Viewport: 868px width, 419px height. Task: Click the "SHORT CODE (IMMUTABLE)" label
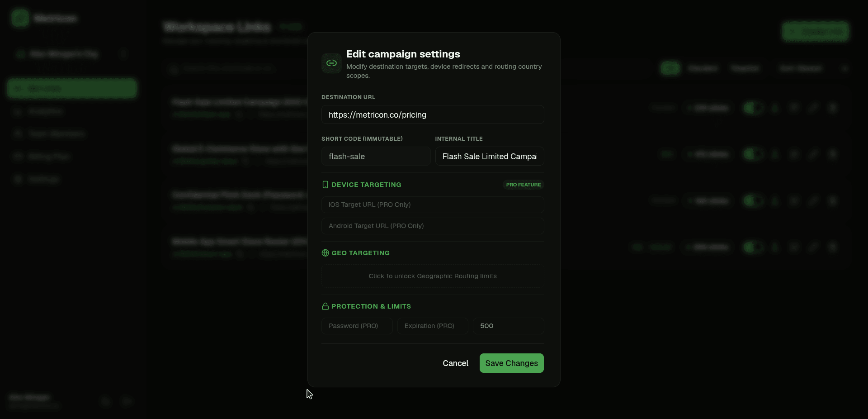tap(362, 139)
